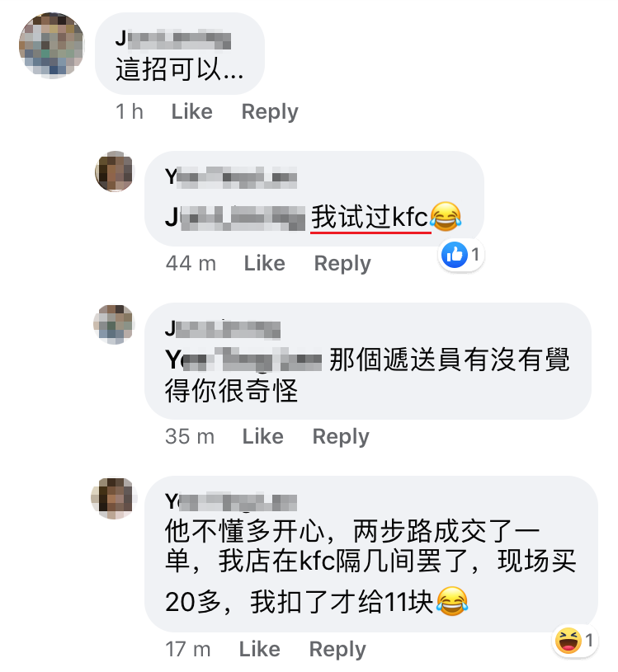Reply to the 這招可以 comment
Viewport: 618px width, 672px height.
270,112
